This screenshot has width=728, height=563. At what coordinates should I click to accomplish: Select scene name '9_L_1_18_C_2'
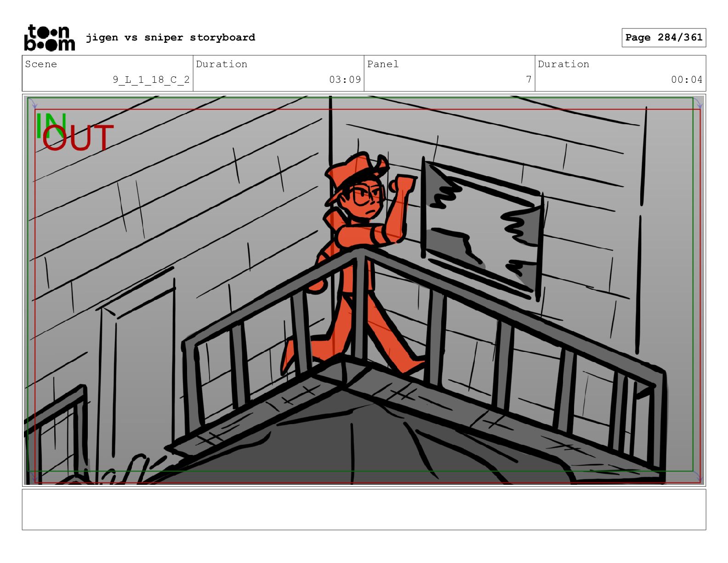(x=151, y=80)
